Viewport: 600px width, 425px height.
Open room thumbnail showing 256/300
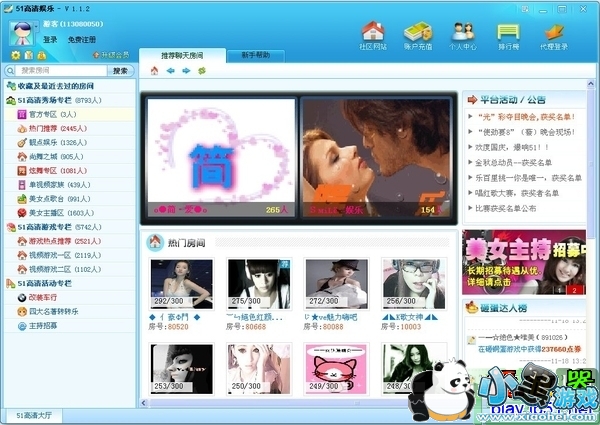tap(414, 284)
